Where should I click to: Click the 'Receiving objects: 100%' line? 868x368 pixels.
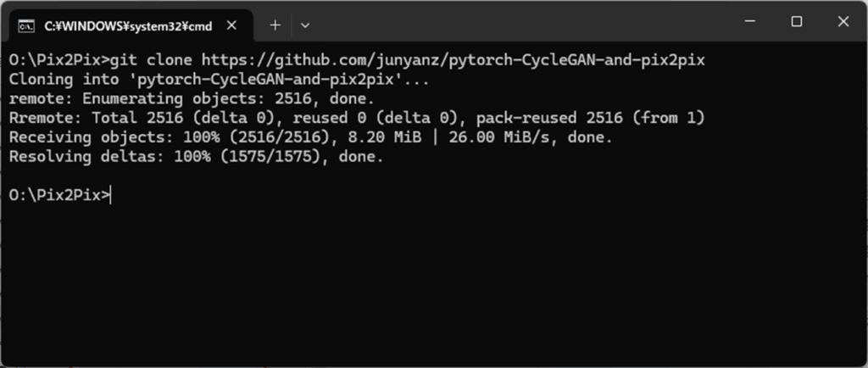(311, 137)
